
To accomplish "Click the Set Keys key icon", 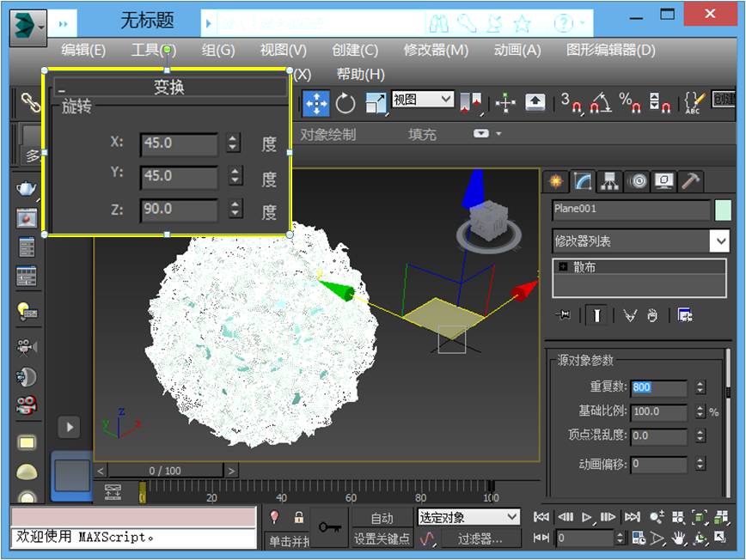I will pos(330,527).
